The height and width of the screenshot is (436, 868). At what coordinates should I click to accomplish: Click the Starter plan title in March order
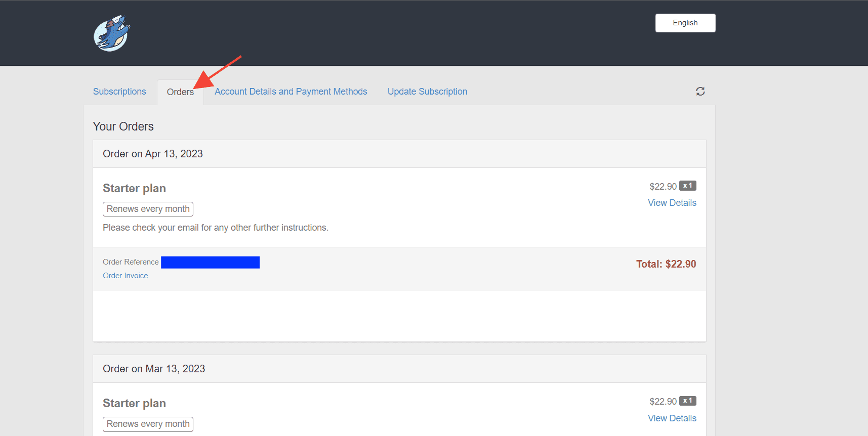pyautogui.click(x=134, y=403)
